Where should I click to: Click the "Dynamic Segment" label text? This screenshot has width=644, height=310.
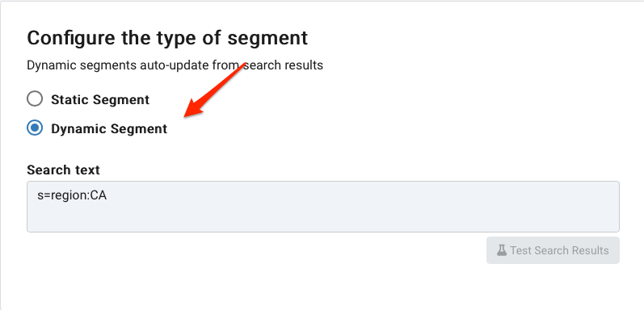tap(109, 129)
